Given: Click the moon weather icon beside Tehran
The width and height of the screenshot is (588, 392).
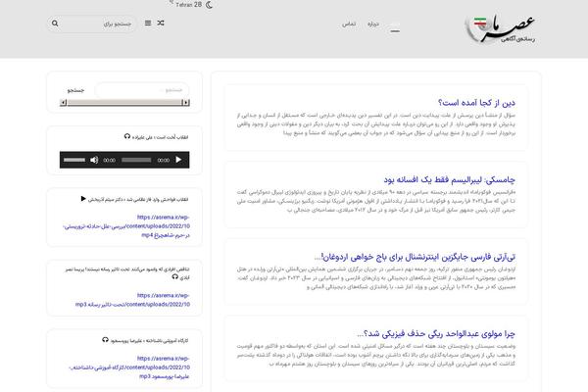Looking at the screenshot, I should (x=210, y=5).
